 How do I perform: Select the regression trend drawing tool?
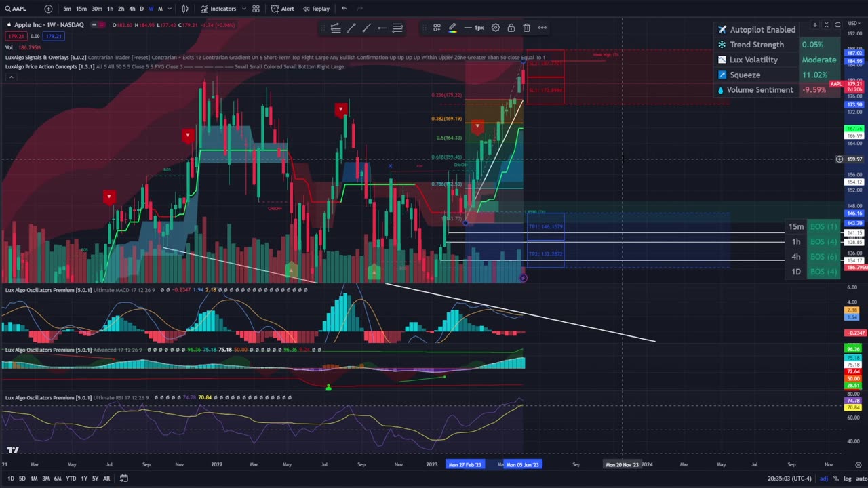click(x=335, y=28)
